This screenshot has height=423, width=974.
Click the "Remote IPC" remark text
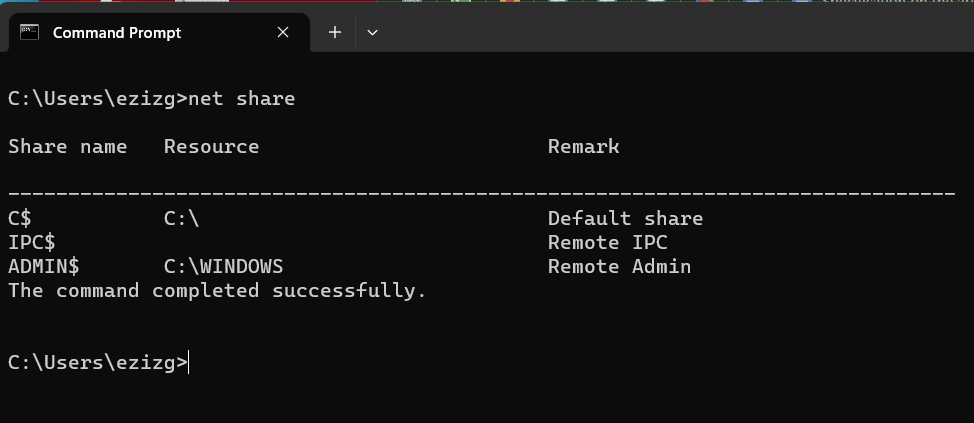click(x=607, y=242)
